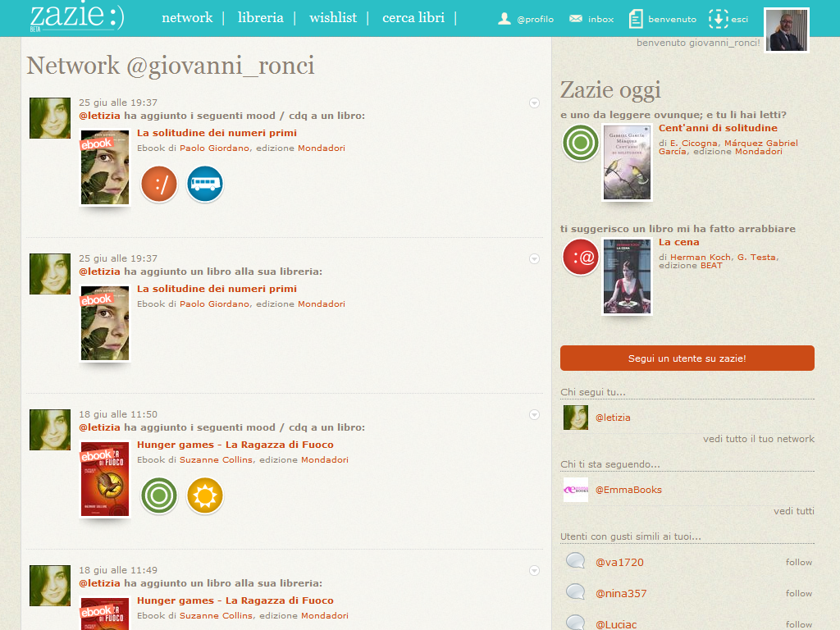Click letizia avatar on 18 giu 11:49 post

pos(50,586)
